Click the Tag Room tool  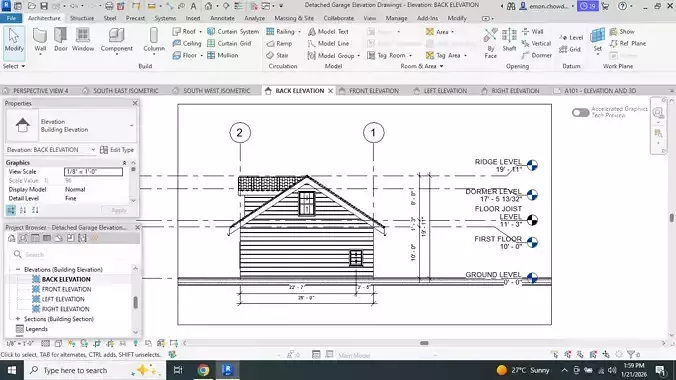tap(386, 55)
